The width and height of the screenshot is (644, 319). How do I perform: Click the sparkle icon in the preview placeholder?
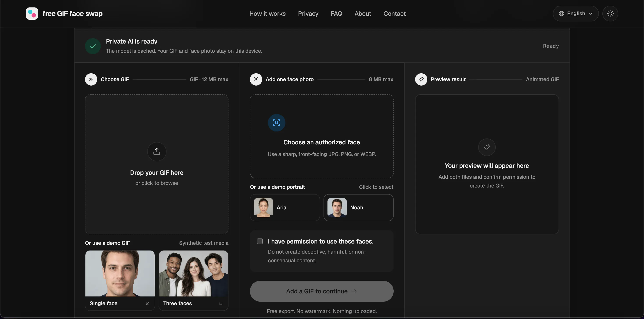[x=487, y=147]
